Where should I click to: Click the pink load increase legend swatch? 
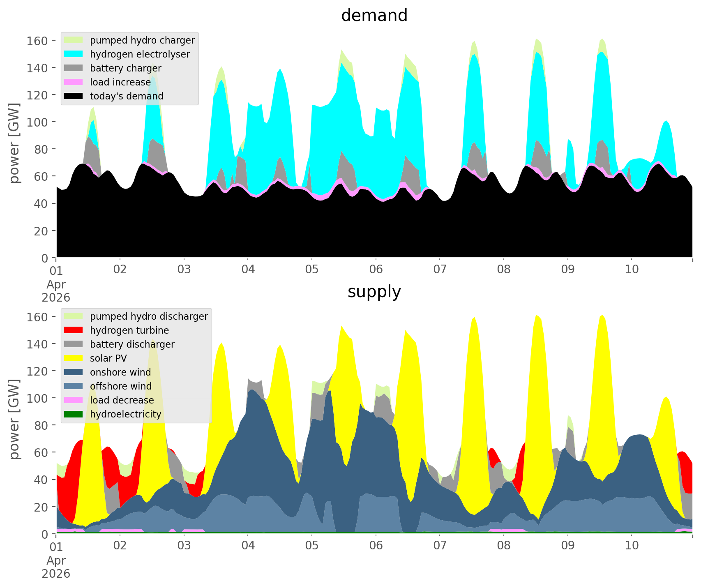(74, 82)
